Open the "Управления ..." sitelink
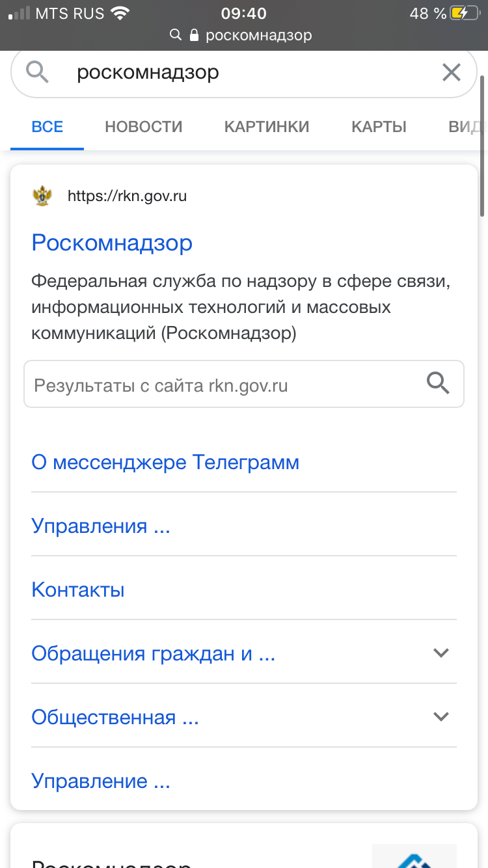Viewport: 488px width, 868px height. coord(101,526)
